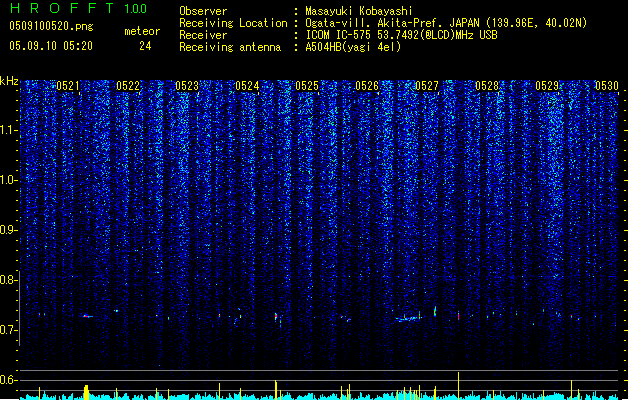Click the 0528 time marker

(487, 86)
